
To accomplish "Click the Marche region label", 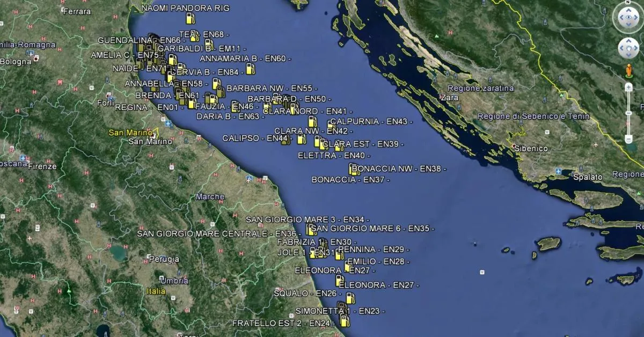I will pyautogui.click(x=210, y=197).
